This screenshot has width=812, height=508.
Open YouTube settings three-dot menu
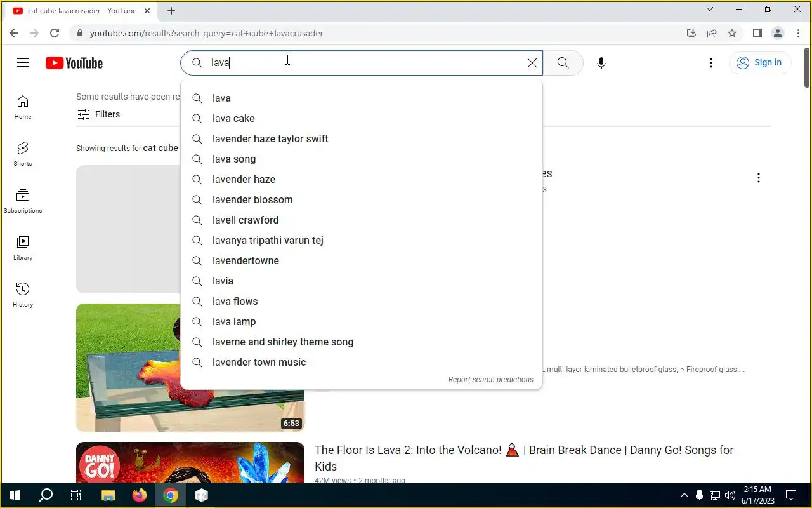point(711,63)
